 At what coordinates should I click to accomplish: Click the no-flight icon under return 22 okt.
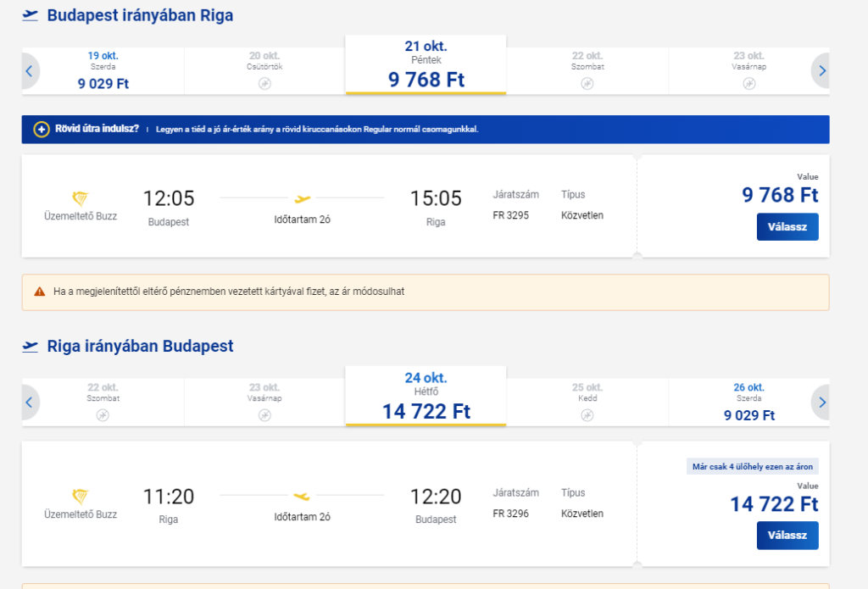coord(103,415)
